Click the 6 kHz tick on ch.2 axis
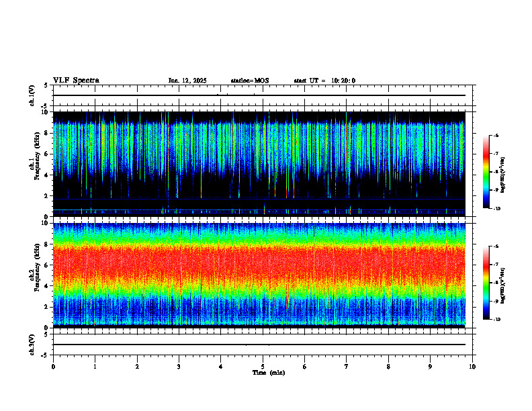 tap(47, 265)
